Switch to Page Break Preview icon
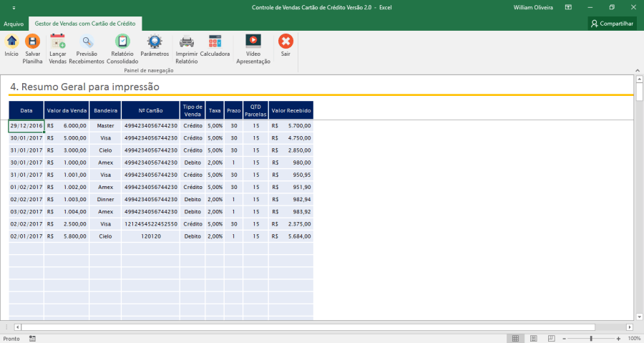This screenshot has width=644, height=343. [551, 339]
